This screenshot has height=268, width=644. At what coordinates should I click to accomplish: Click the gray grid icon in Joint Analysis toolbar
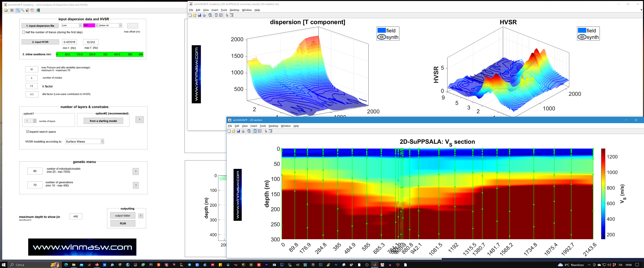[12, 10]
